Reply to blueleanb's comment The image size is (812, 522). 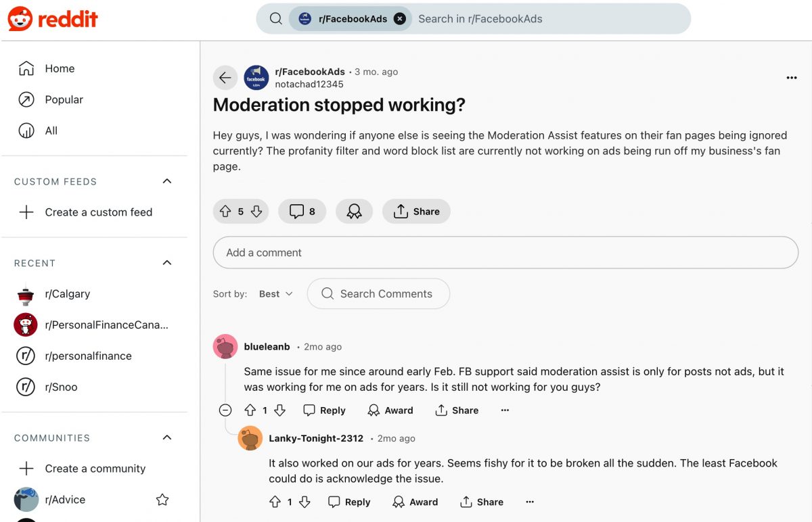click(x=325, y=410)
